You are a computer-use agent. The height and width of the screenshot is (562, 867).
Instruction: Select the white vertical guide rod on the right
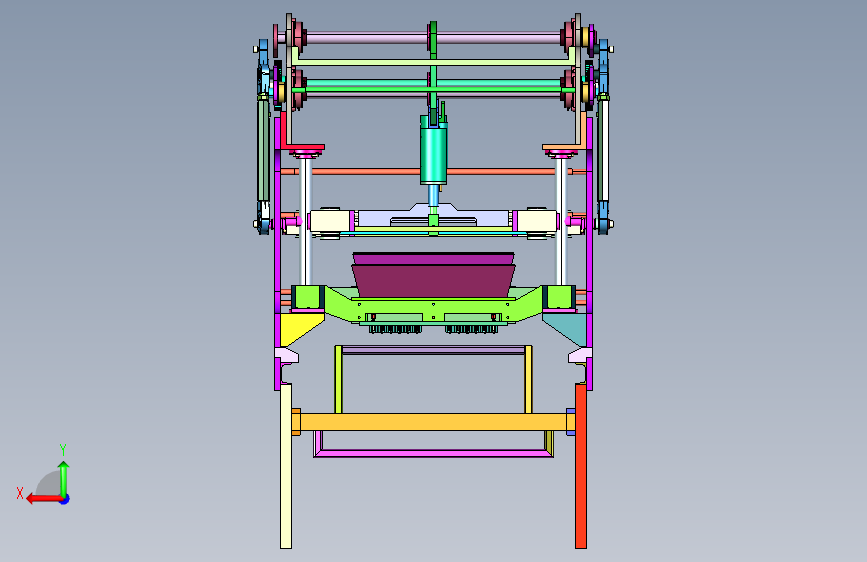click(x=561, y=221)
